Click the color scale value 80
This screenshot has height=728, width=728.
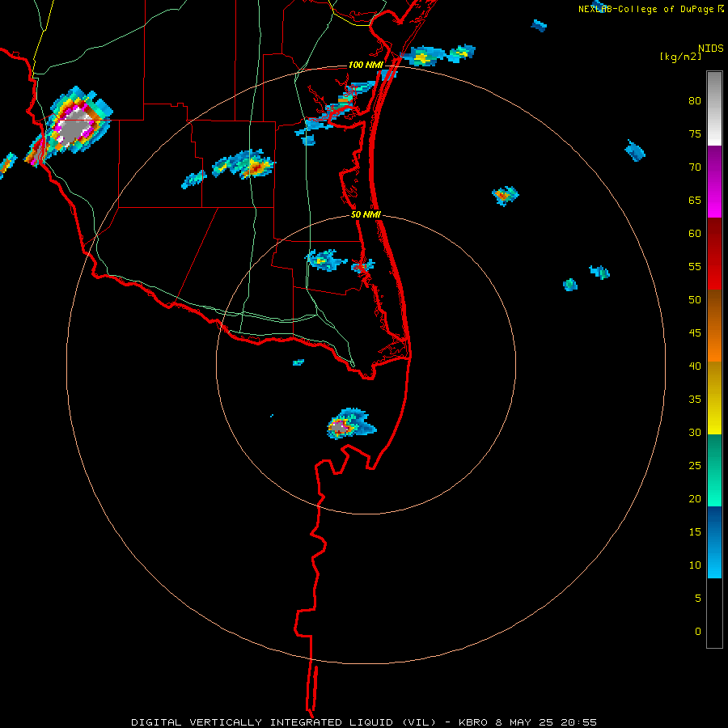click(x=695, y=101)
